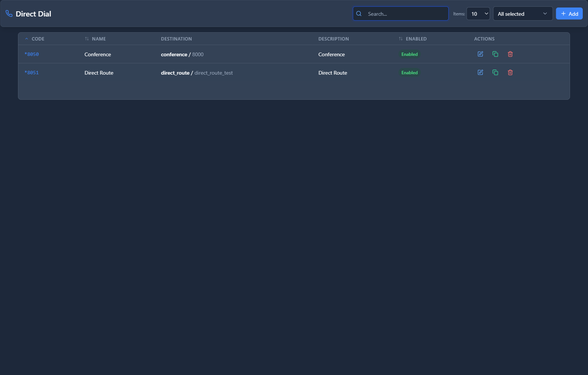Edit the *8051 Direct Route entry

click(x=480, y=72)
